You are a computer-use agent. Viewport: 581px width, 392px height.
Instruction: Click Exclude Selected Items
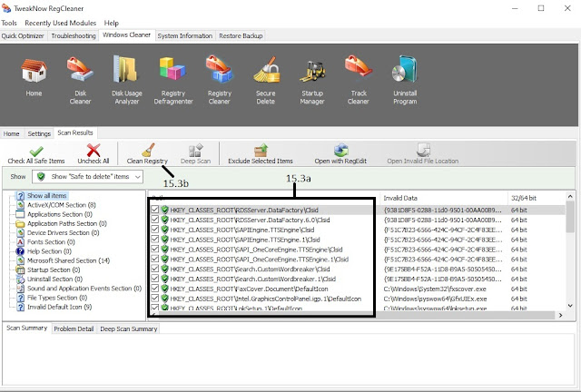coord(261,153)
